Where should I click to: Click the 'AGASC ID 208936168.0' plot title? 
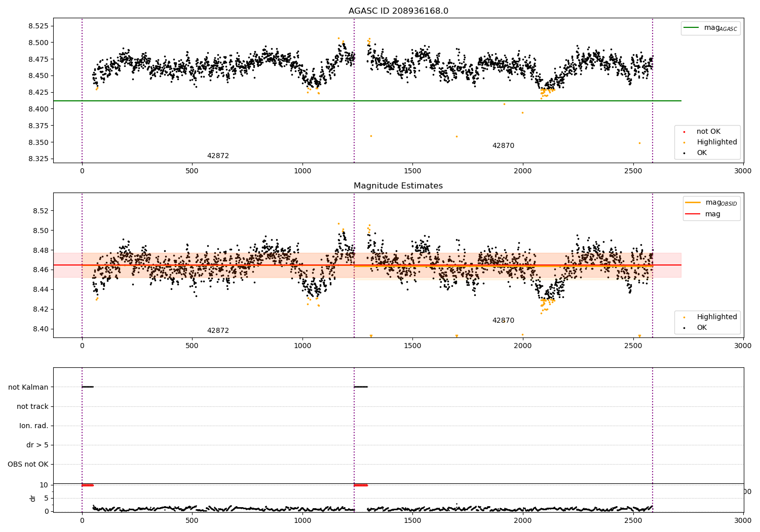[x=398, y=11]
